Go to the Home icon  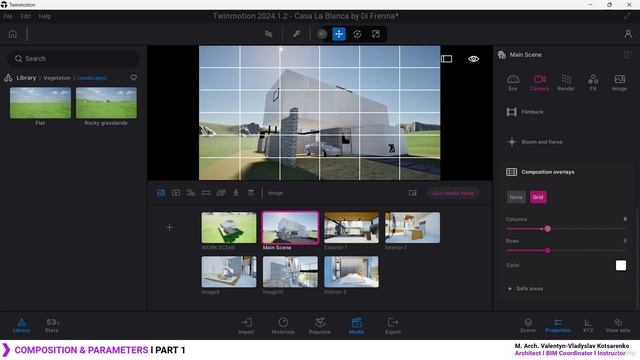pos(13,34)
